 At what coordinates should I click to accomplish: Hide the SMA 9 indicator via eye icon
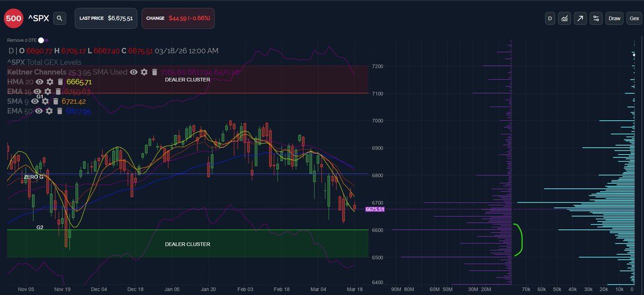tap(35, 101)
